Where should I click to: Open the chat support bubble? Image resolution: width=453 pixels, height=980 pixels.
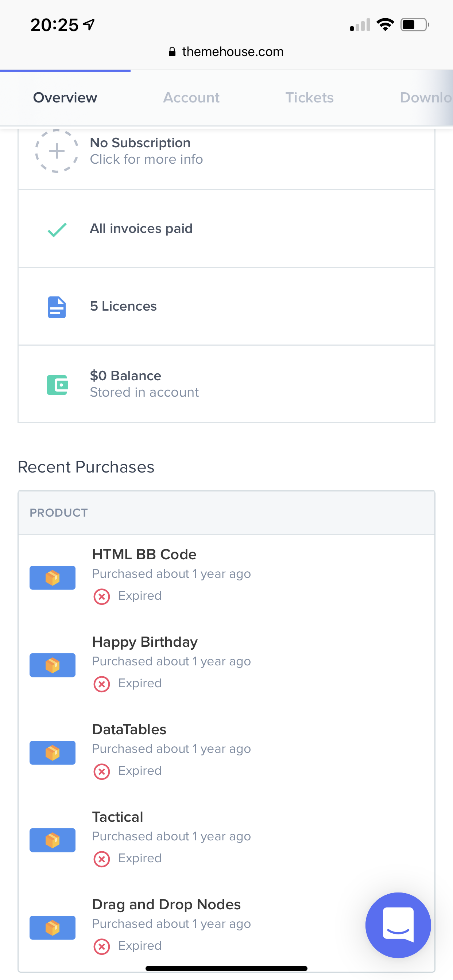(x=398, y=925)
